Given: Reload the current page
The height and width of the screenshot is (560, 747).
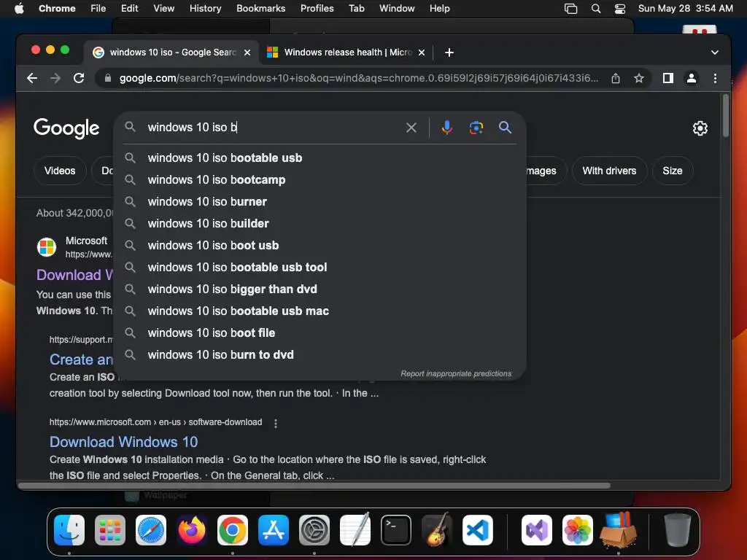Looking at the screenshot, I should tap(79, 78).
